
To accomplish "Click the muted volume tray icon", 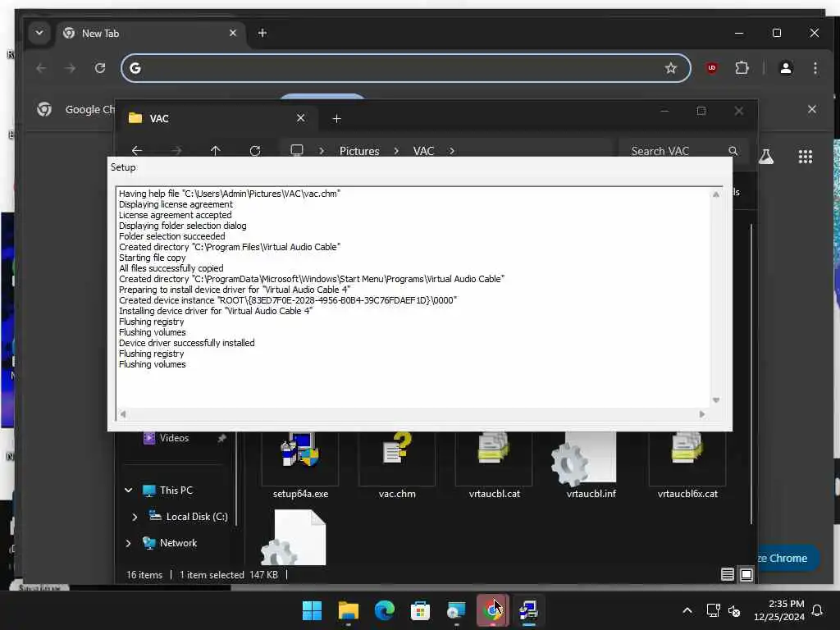I will [x=734, y=610].
